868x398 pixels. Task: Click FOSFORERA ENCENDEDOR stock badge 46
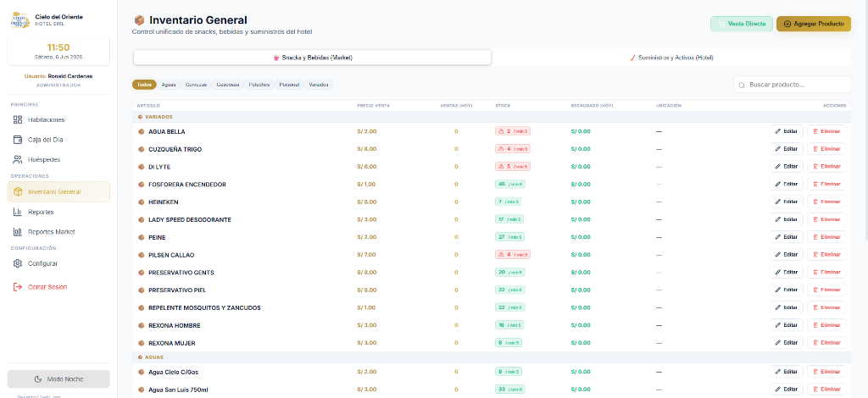point(509,185)
